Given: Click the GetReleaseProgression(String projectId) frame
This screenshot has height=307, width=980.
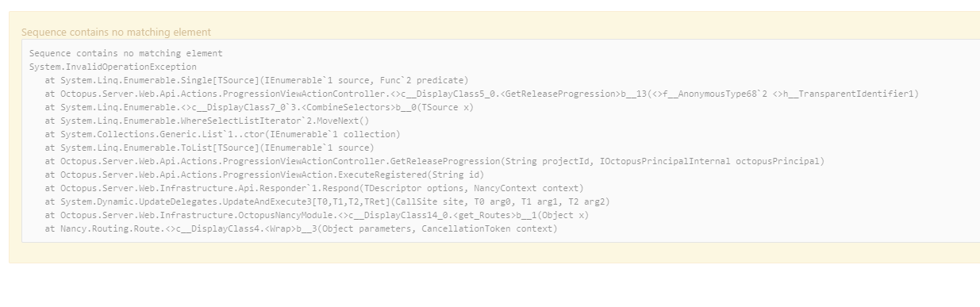Looking at the screenshot, I should click(435, 161).
